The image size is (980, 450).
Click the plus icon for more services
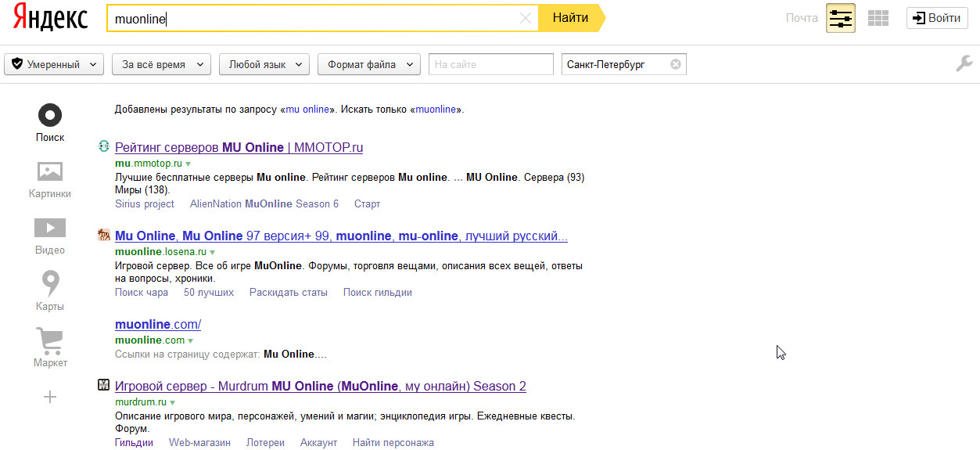(x=50, y=397)
